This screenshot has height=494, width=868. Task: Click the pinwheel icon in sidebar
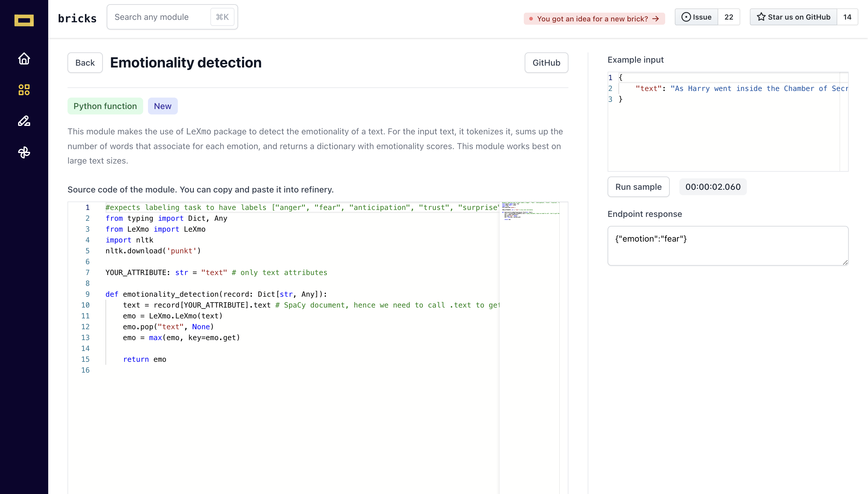[24, 152]
